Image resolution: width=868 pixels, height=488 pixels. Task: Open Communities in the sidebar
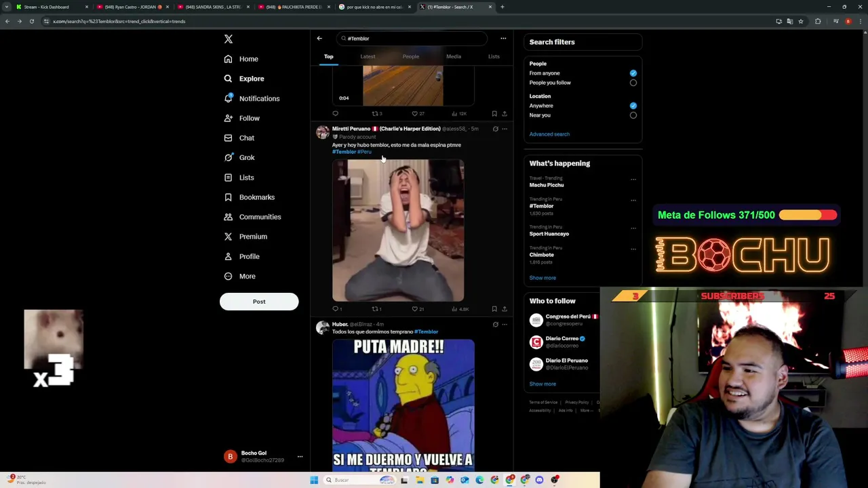252,217
